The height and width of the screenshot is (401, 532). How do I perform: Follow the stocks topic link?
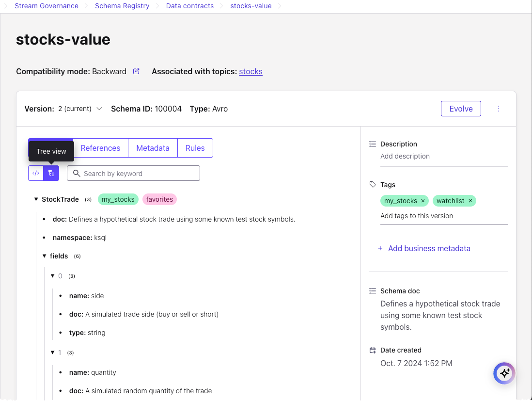(250, 71)
